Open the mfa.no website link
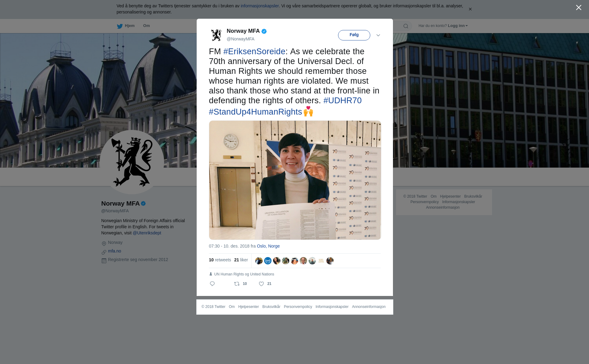The width and height of the screenshot is (589, 364). tap(114, 251)
